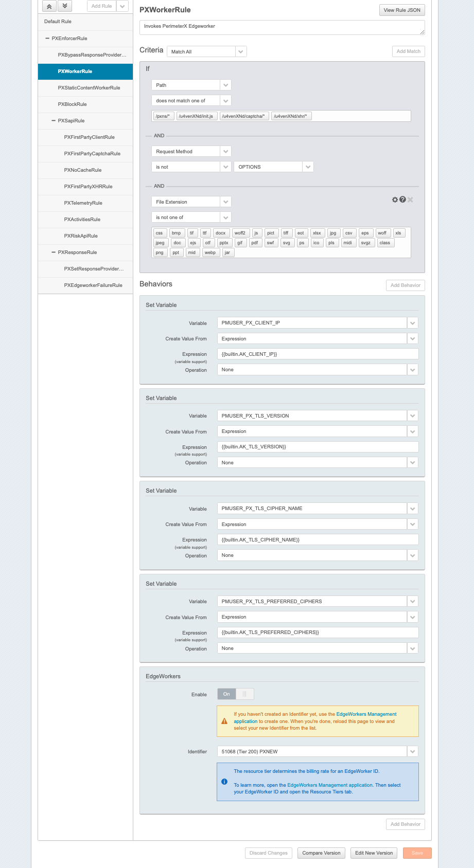Open EdgeWorkers Management link in info box
Image resolution: width=474 pixels, height=868 pixels.
[330, 785]
